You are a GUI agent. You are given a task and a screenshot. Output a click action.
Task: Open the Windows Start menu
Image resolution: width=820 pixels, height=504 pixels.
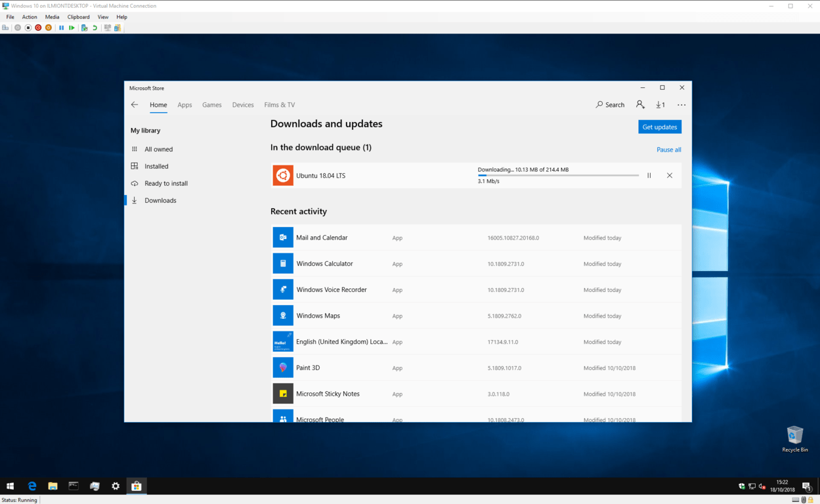10,486
